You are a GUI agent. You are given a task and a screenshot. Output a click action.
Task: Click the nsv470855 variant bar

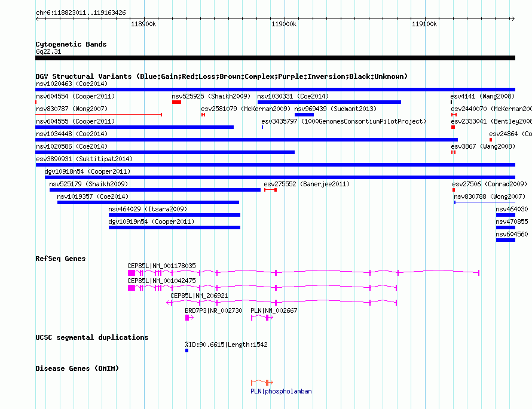[506, 227]
